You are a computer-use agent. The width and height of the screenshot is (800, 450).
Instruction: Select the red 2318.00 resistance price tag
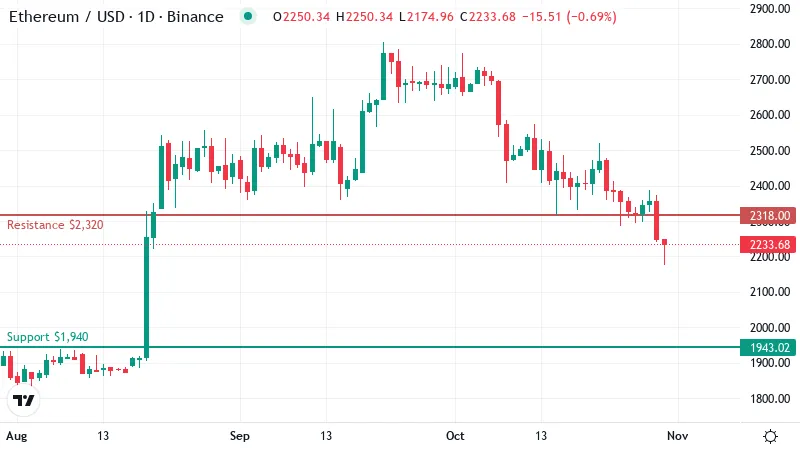pyautogui.click(x=767, y=215)
